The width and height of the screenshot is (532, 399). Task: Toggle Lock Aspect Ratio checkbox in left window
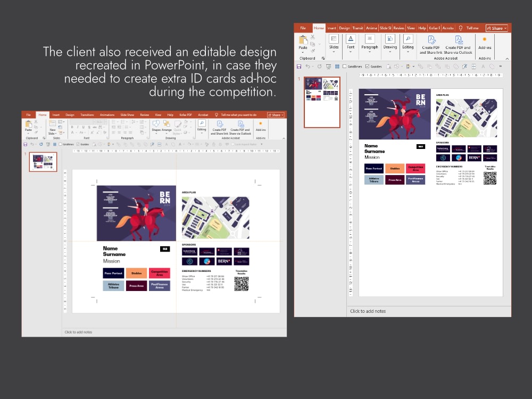point(233,144)
